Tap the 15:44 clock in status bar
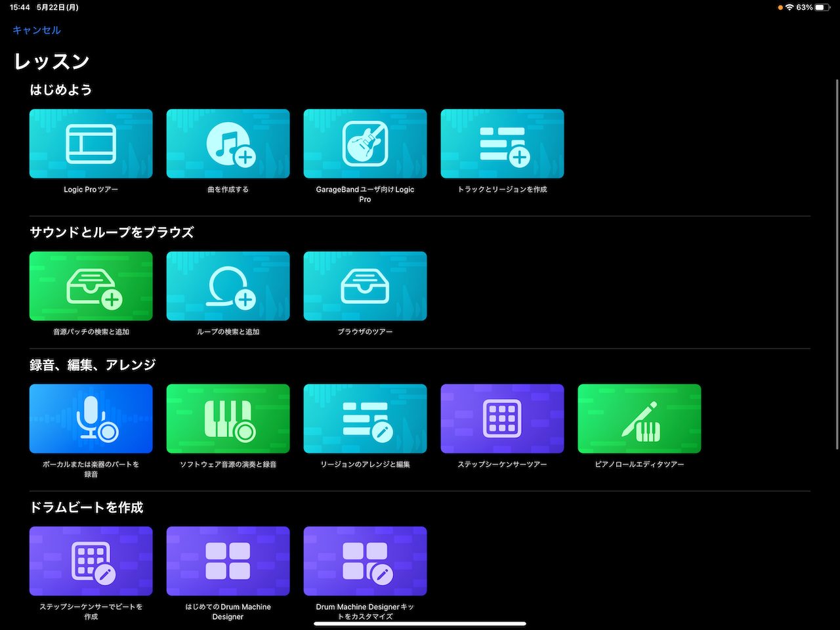The height and width of the screenshot is (630, 840). point(20,7)
